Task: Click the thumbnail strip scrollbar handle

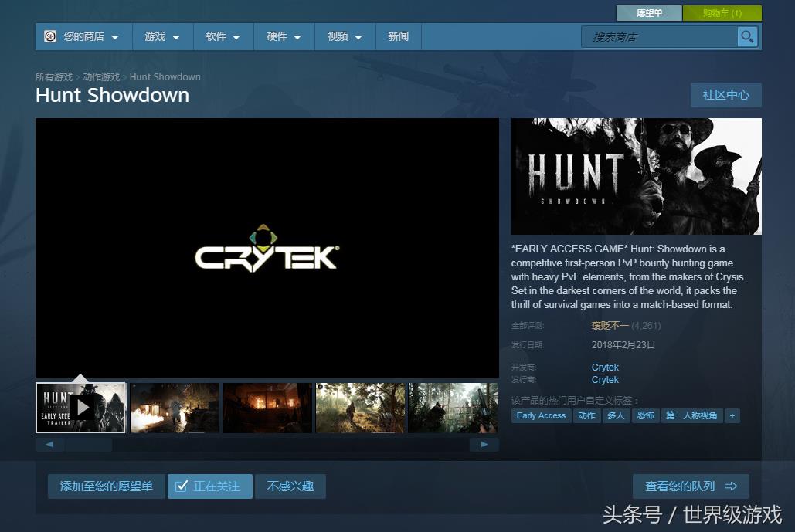Action: pyautogui.click(x=89, y=445)
